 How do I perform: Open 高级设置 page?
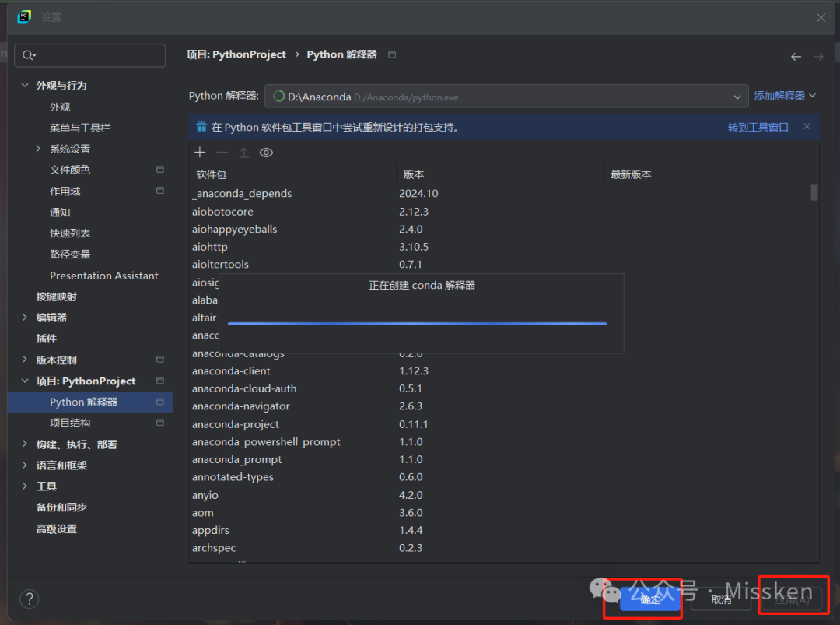[56, 528]
